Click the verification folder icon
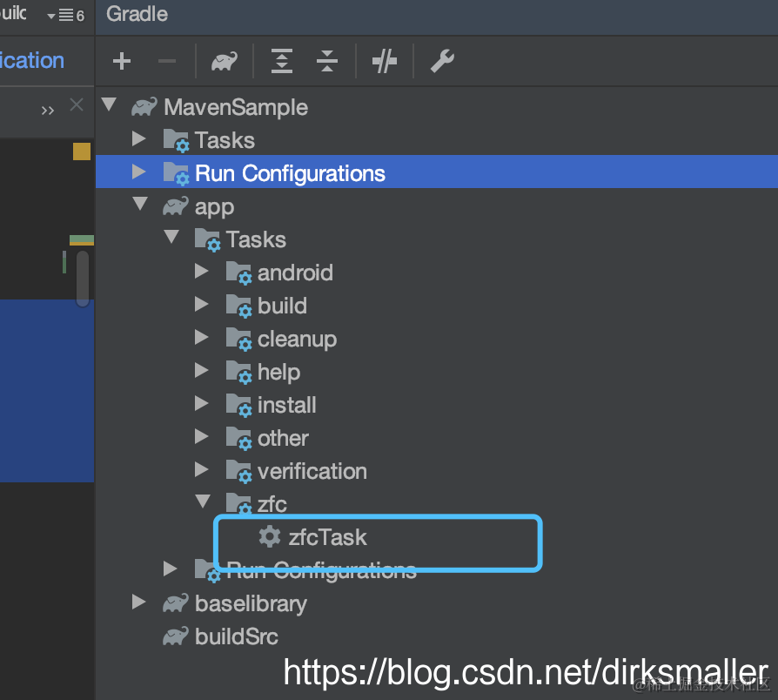Image resolution: width=778 pixels, height=700 pixels. point(238,472)
